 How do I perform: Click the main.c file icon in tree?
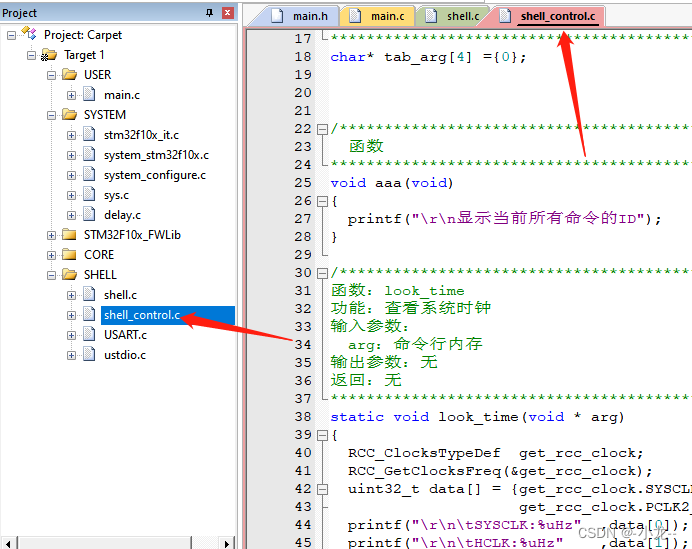(89, 94)
